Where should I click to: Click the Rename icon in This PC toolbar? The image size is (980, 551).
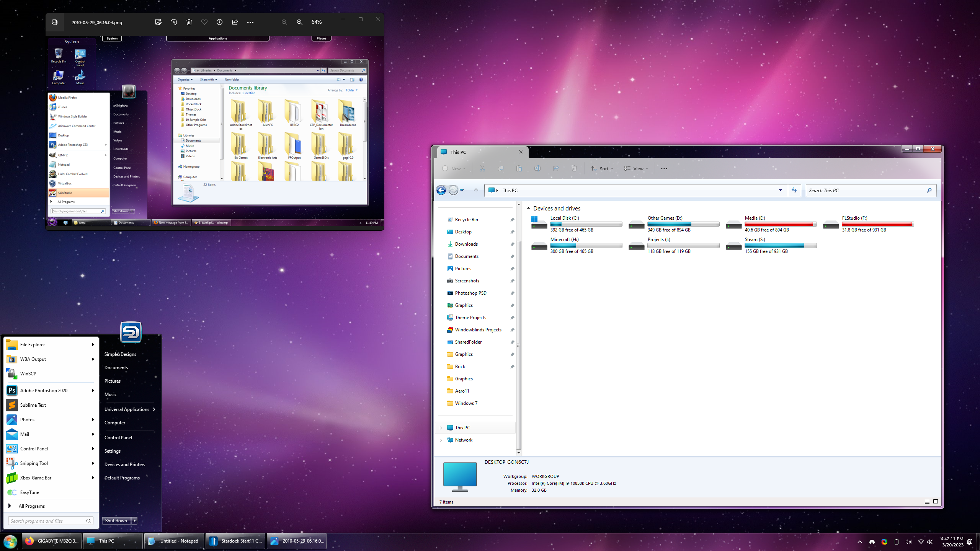537,168
